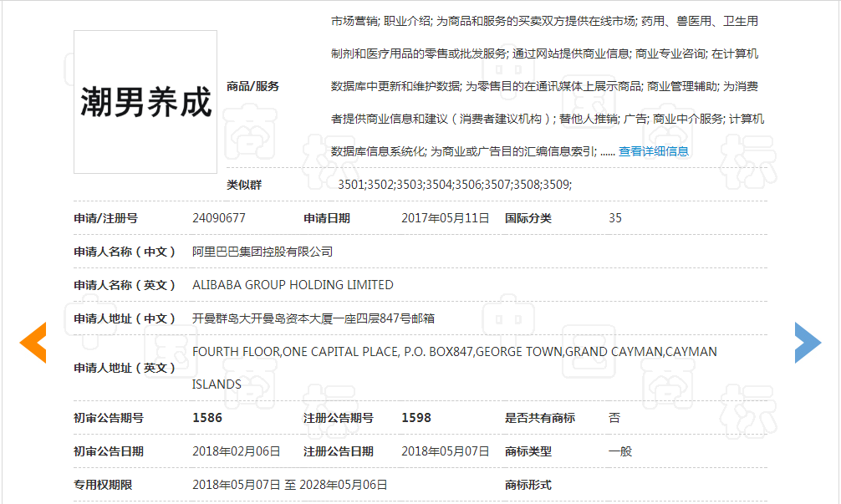
Task: Click the date 2018年02月06日
Action: click(236, 452)
